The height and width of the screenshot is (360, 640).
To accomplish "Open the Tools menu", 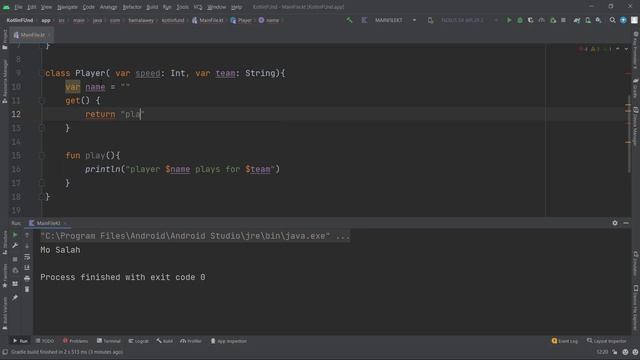I will [182, 7].
